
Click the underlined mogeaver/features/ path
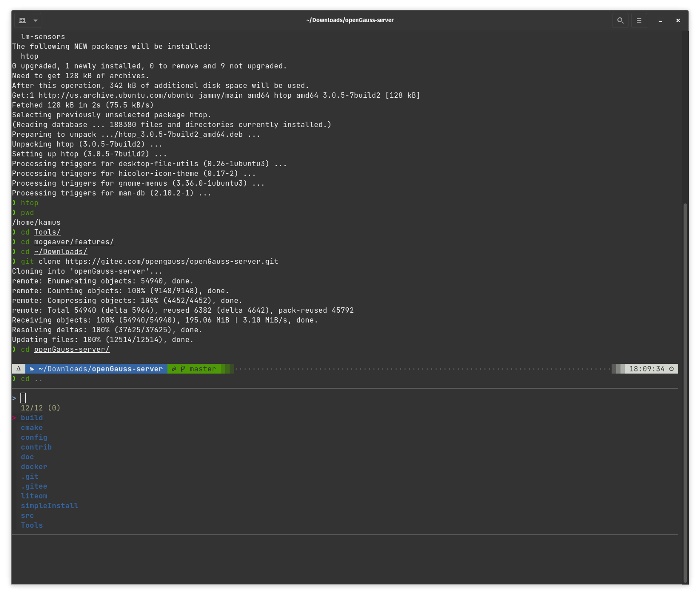[74, 242]
